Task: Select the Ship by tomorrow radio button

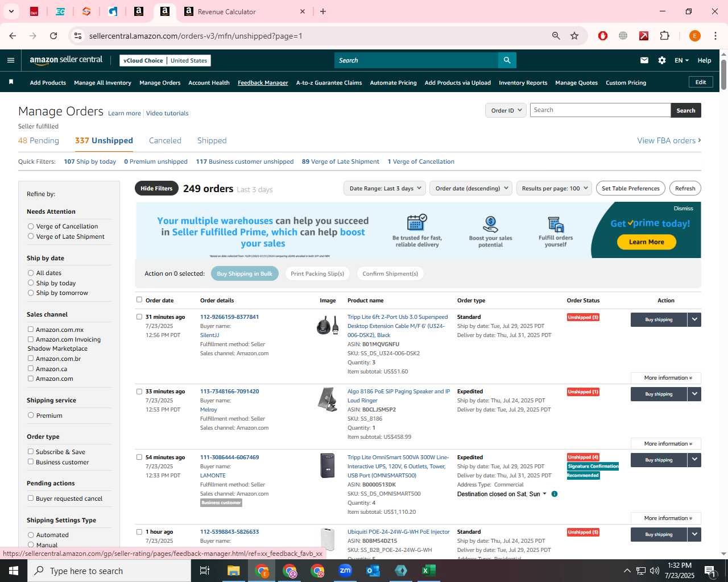Action: click(x=31, y=293)
